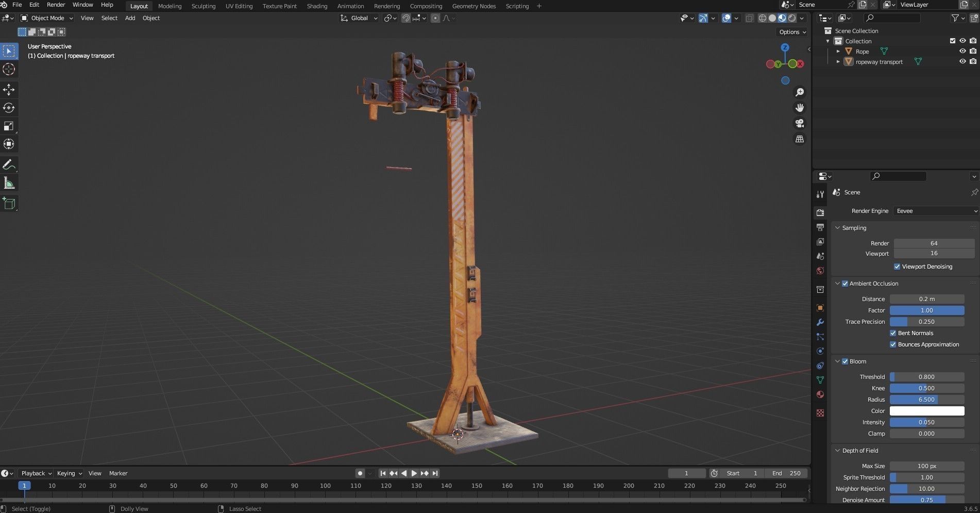Click the pan view hand icon

(x=800, y=108)
